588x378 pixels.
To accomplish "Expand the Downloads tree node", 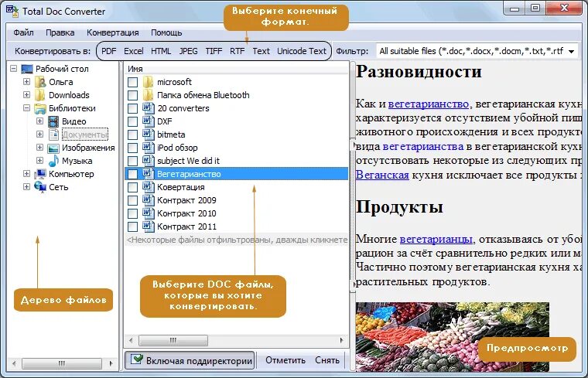I will 26,95.
